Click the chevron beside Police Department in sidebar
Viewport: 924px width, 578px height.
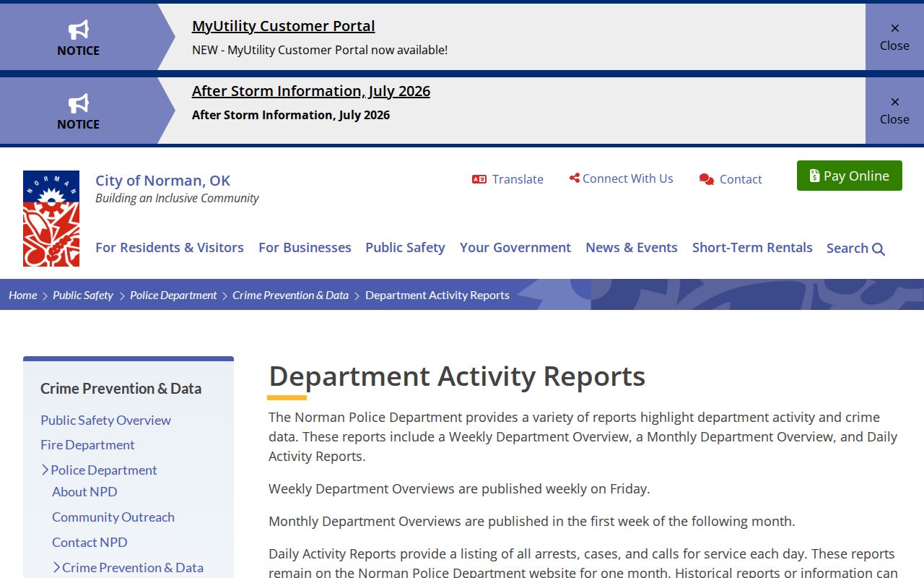tap(45, 470)
